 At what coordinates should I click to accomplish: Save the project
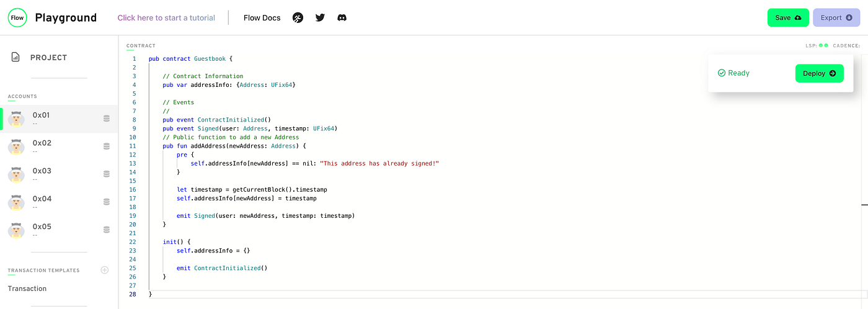(788, 17)
